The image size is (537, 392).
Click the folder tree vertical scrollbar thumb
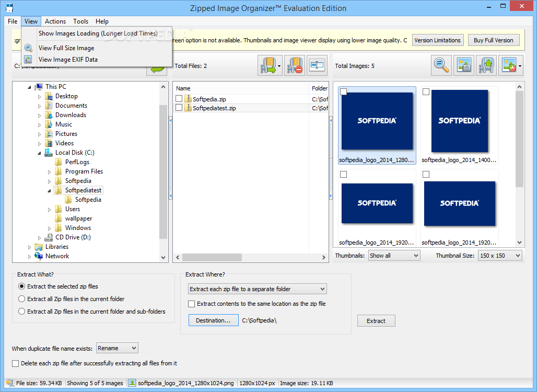pos(163,171)
